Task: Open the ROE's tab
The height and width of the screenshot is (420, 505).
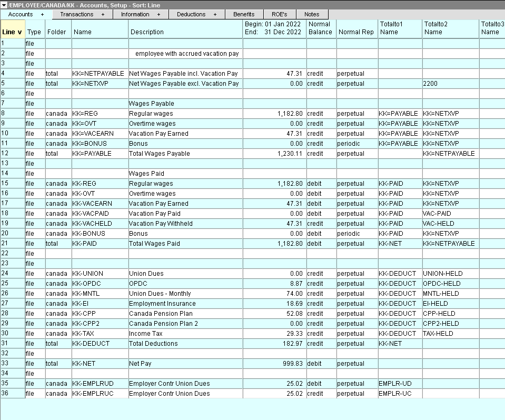Action: click(x=279, y=14)
